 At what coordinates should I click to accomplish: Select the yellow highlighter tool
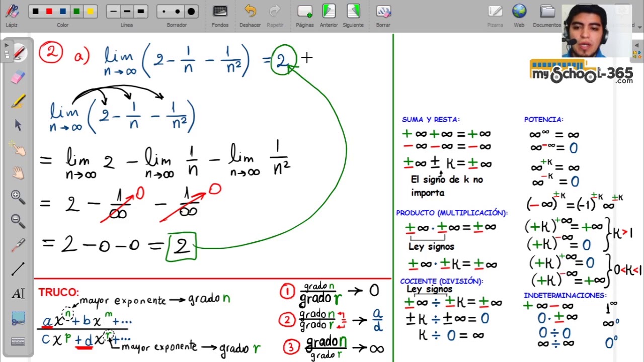18,101
